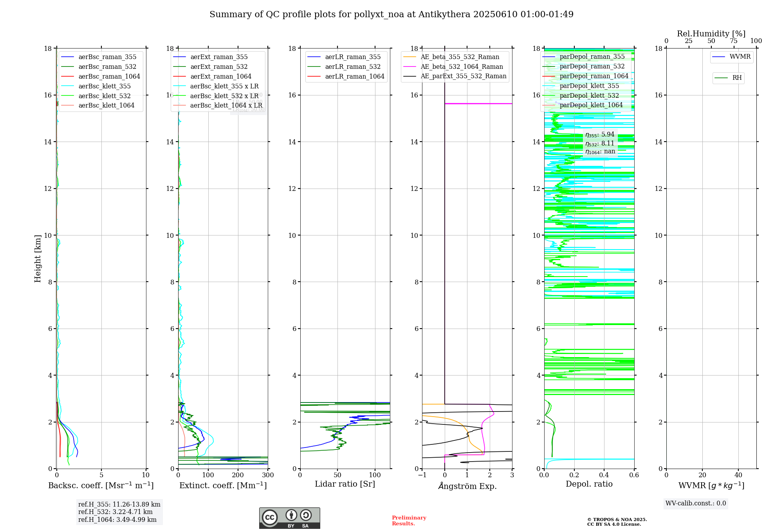Click the Height [km] axis label
This screenshot has width=783, height=532.
click(38, 259)
